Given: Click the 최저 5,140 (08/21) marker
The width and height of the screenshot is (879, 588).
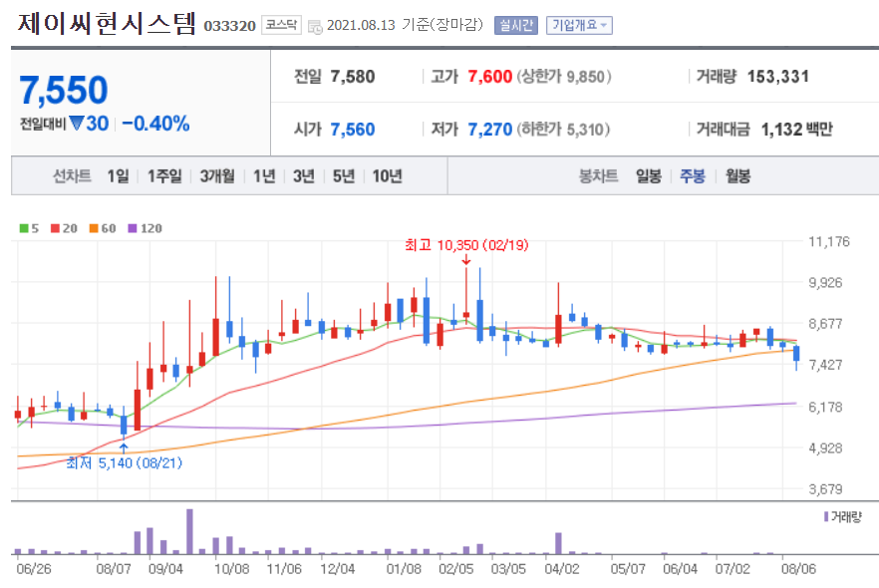Looking at the screenshot, I should pyautogui.click(x=124, y=463).
